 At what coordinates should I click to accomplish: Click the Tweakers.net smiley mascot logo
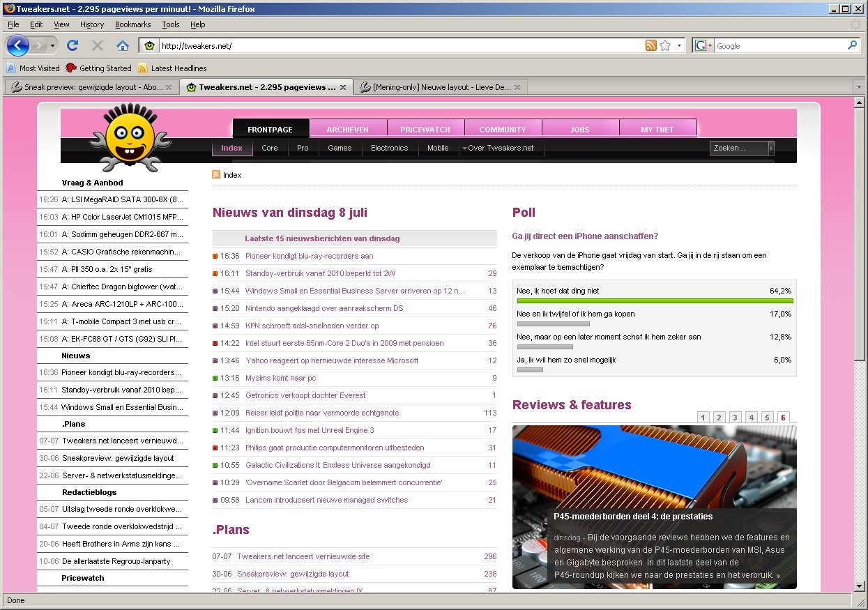point(130,139)
